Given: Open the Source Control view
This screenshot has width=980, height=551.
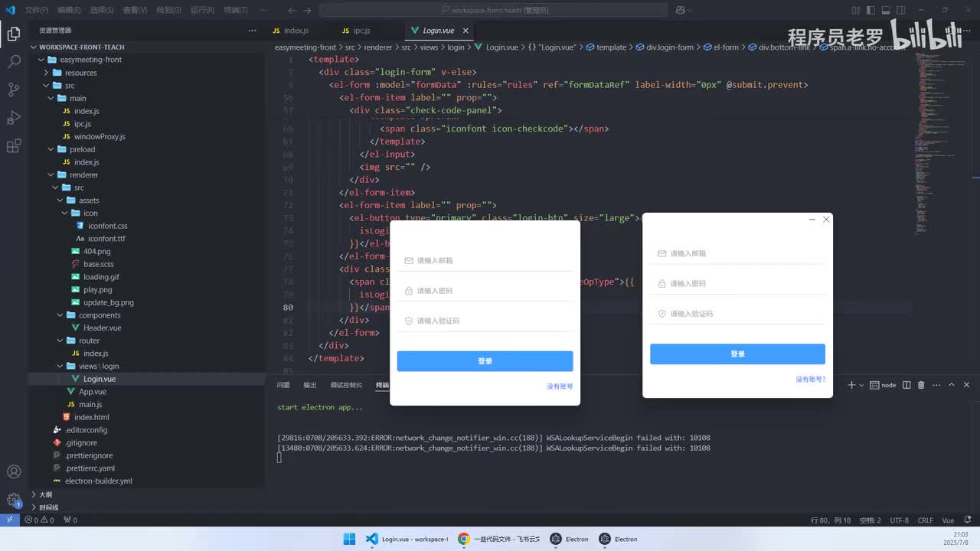Looking at the screenshot, I should [14, 90].
